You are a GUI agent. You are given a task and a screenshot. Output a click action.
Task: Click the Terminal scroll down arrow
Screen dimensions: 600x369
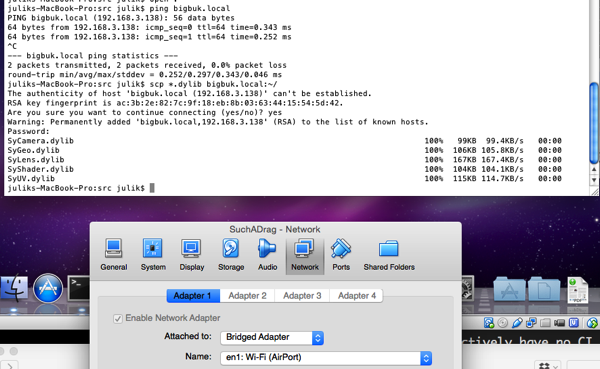coord(594,180)
